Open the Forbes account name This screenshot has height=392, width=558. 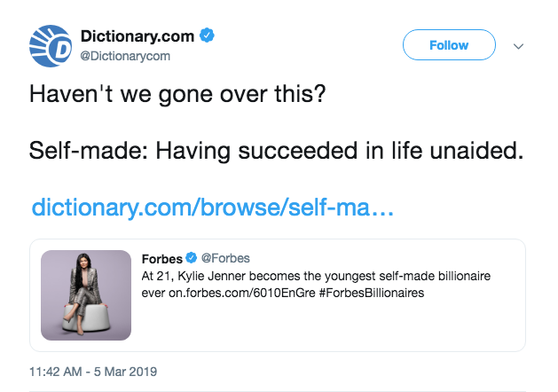(161, 259)
